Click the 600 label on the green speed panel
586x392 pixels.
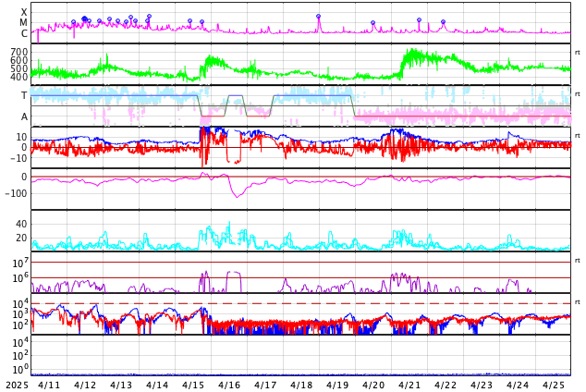point(19,60)
